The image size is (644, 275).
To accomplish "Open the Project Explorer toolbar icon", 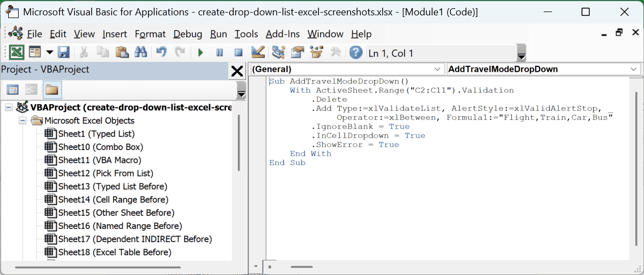I will click(278, 53).
